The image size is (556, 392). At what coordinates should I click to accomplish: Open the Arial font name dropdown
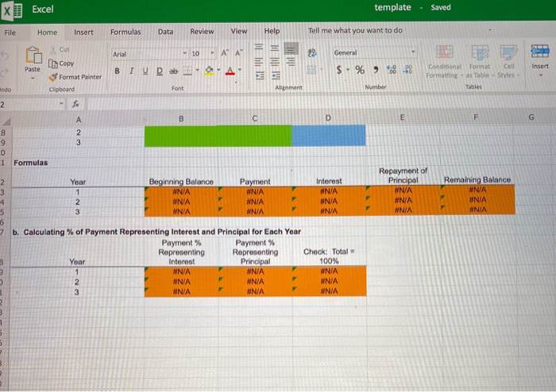184,53
